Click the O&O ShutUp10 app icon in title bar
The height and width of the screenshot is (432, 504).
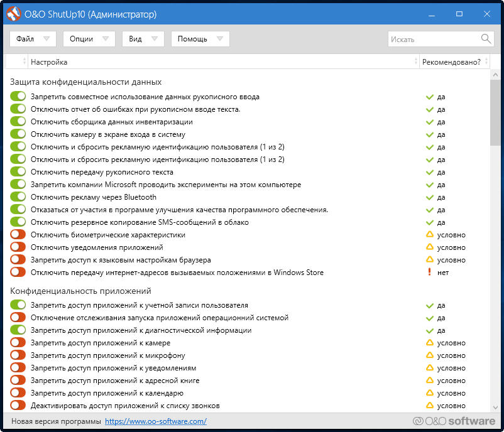click(13, 14)
